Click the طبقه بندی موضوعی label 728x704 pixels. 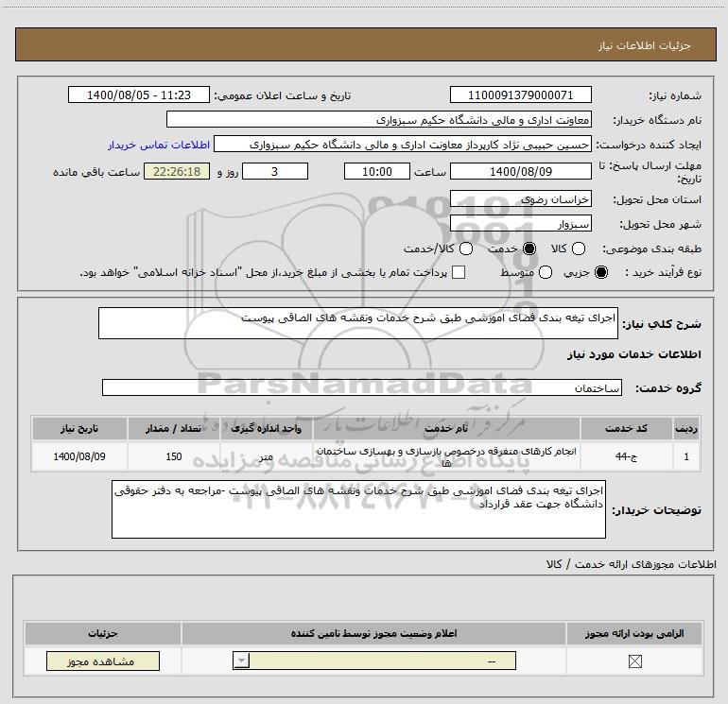[651, 249]
